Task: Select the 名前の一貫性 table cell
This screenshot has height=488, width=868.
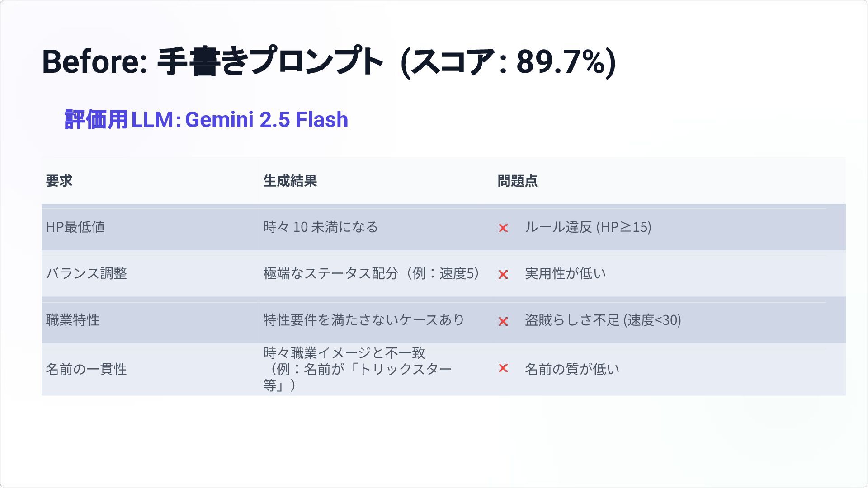Action: (x=86, y=369)
